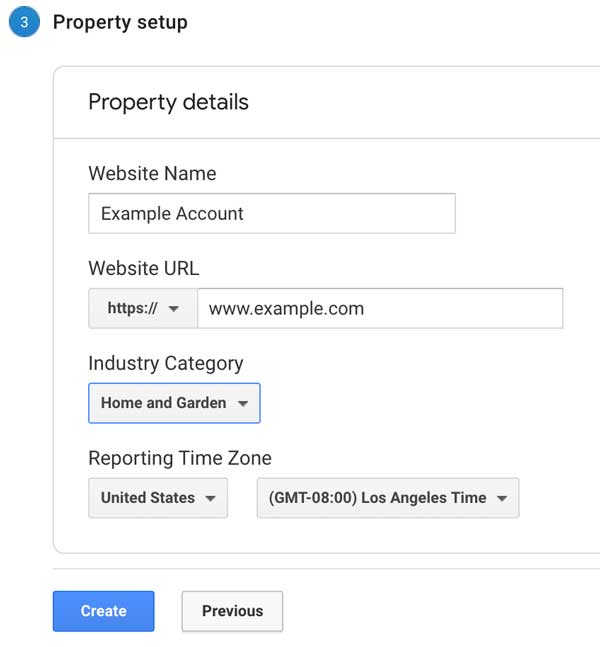Click the Website URL field label
Viewport: 600px width, 647px height.
143,268
